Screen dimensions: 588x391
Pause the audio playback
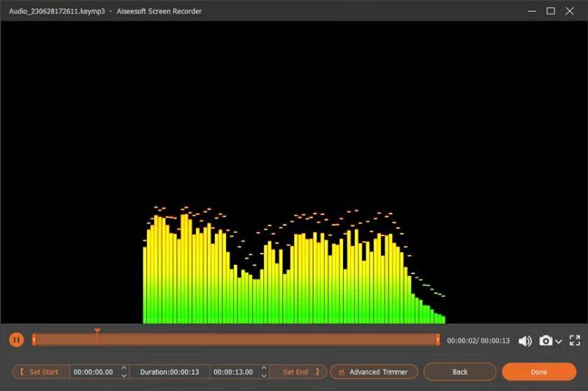pos(16,340)
